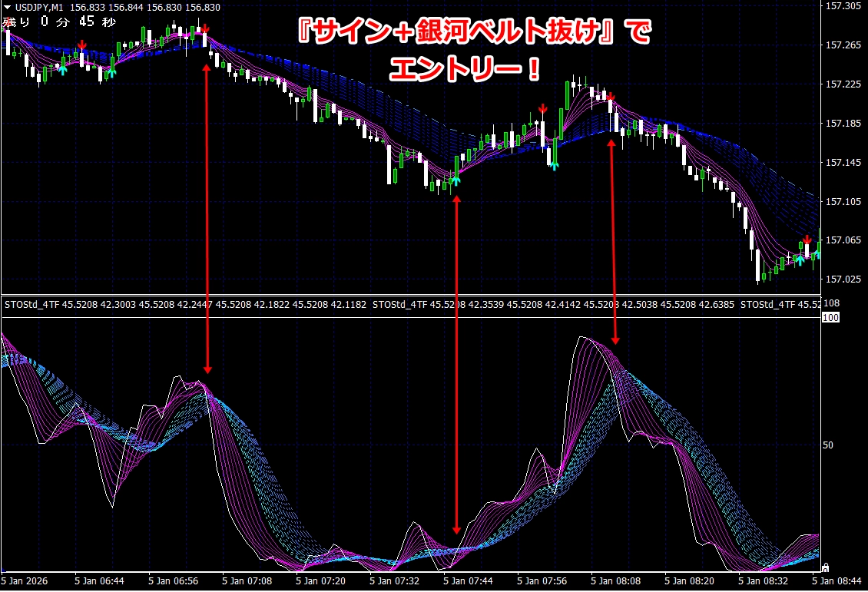Click the leftmost red down signal arrow
Screen dimensions: 868x592
(82, 44)
